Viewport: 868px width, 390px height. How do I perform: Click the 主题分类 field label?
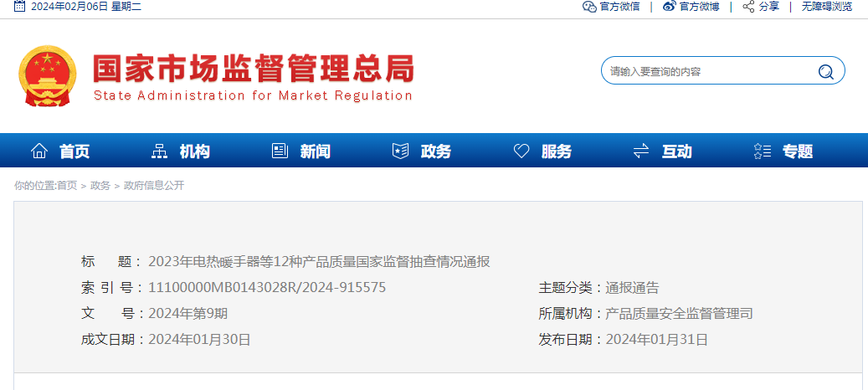(x=572, y=288)
